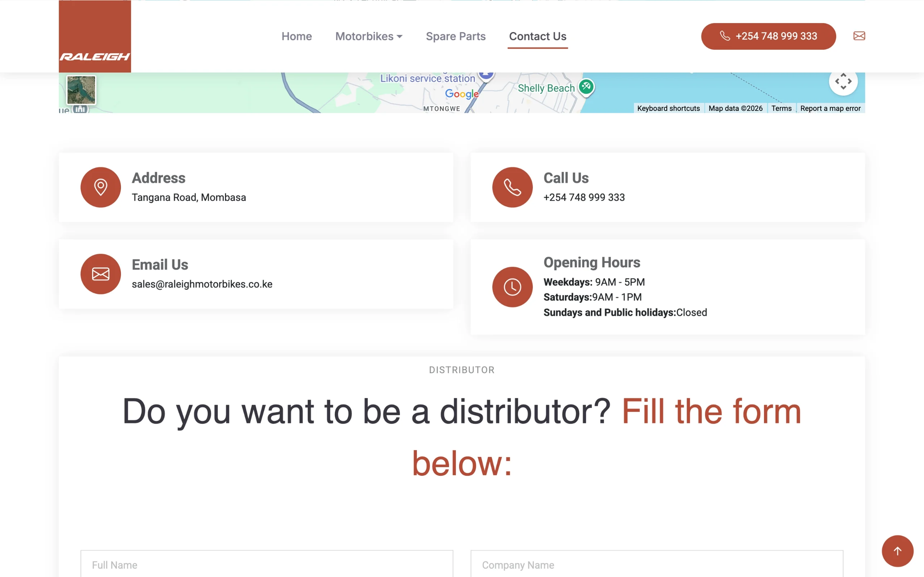This screenshot has width=924, height=577.
Task: Click the Likoni service station map label
Action: [428, 79]
